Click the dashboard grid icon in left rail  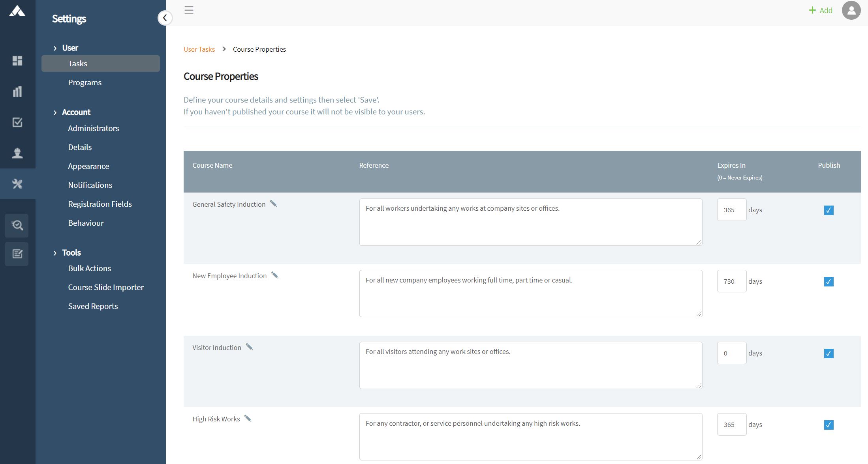(17, 61)
